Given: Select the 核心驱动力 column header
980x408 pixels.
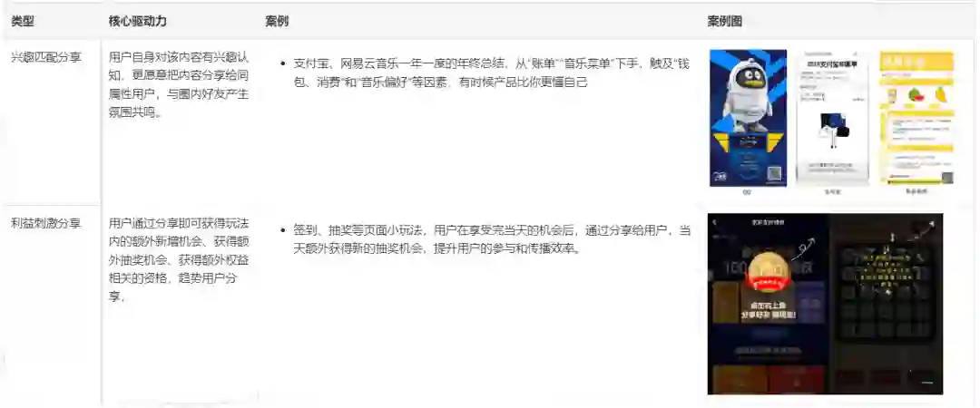Looking at the screenshot, I should [x=138, y=21].
